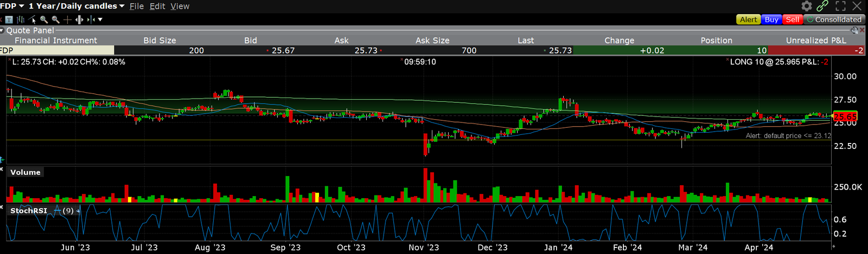868x254 pixels.
Task: Click the green chain link icon
Action: [x=822, y=6]
